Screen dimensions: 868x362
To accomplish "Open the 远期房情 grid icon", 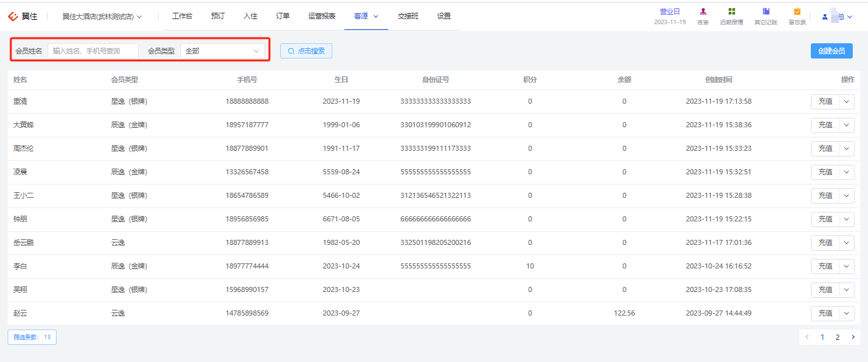I will (731, 11).
